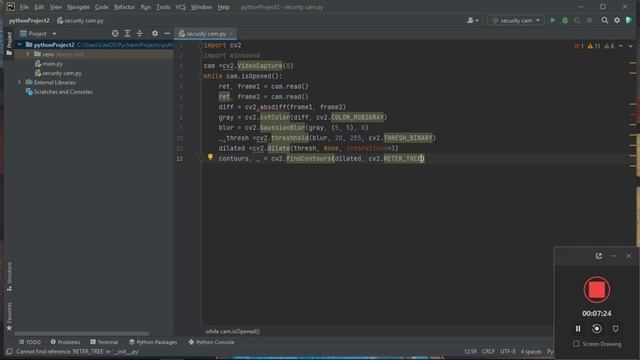Close the security cam.py editor tab
Viewport: 640px width, 360px height.
click(231, 33)
